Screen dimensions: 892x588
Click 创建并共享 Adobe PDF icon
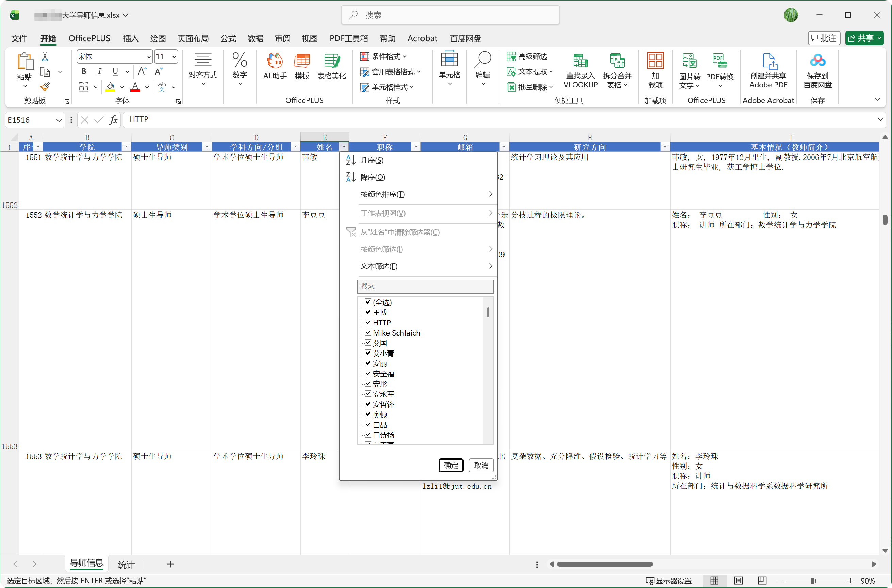768,70
